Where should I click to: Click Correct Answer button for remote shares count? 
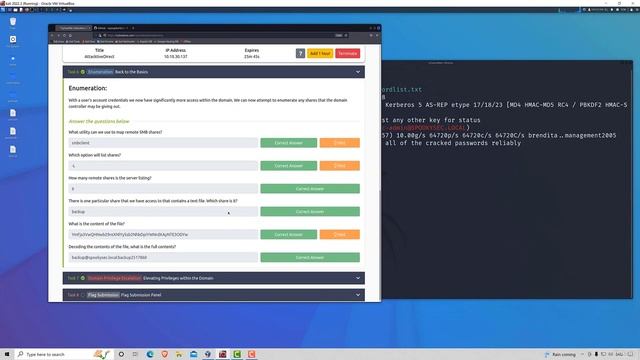coord(310,189)
